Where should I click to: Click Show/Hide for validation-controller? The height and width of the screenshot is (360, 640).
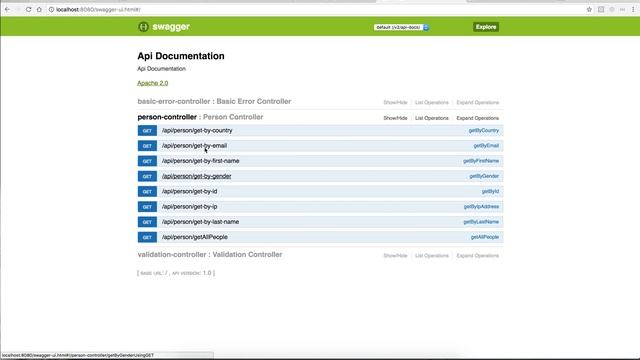[395, 256]
